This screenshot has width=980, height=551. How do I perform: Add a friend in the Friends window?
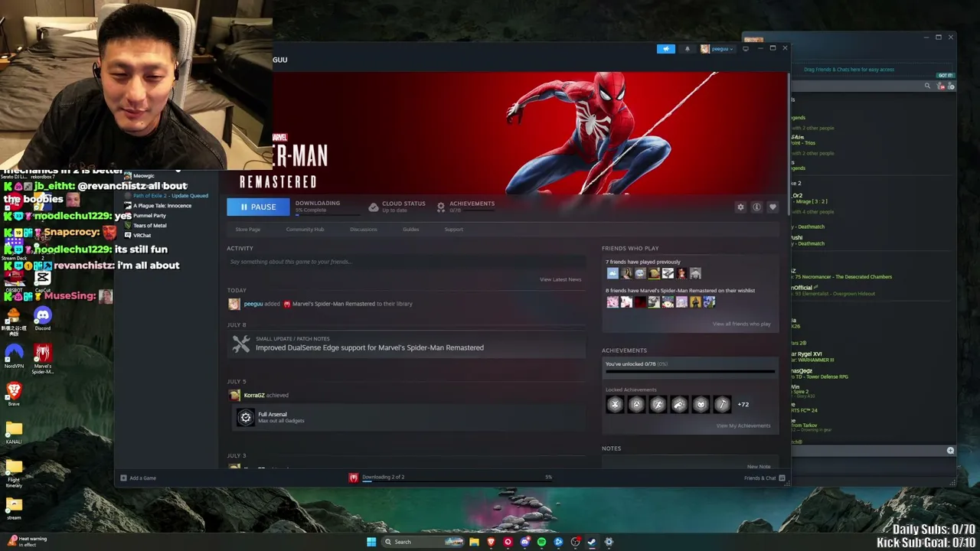[x=951, y=86]
